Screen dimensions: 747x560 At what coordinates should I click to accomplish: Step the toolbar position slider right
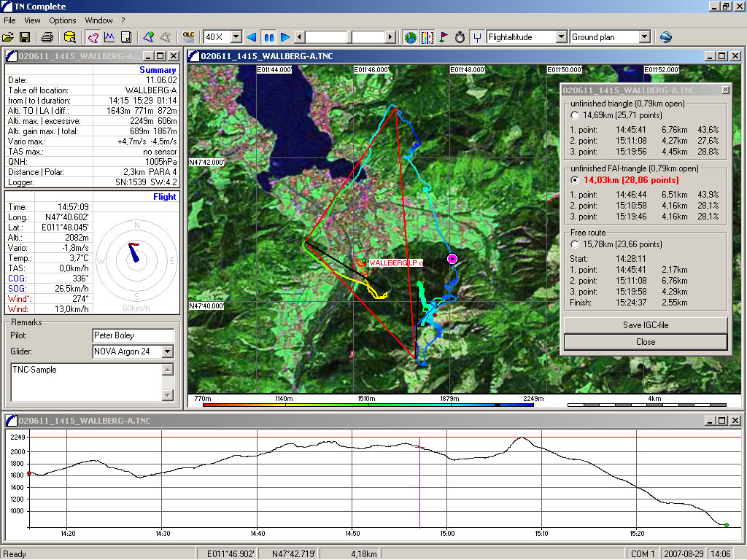(391, 37)
